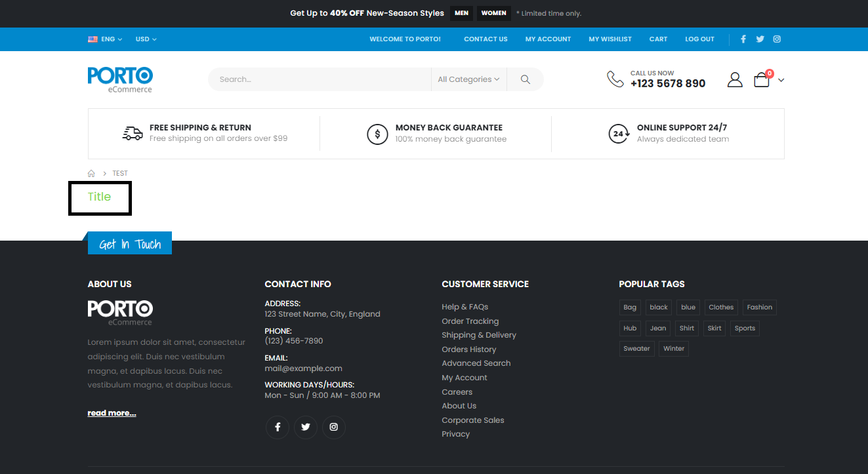Click the Porto eCommerce header logo
This screenshot has width=868, height=474.
point(120,79)
